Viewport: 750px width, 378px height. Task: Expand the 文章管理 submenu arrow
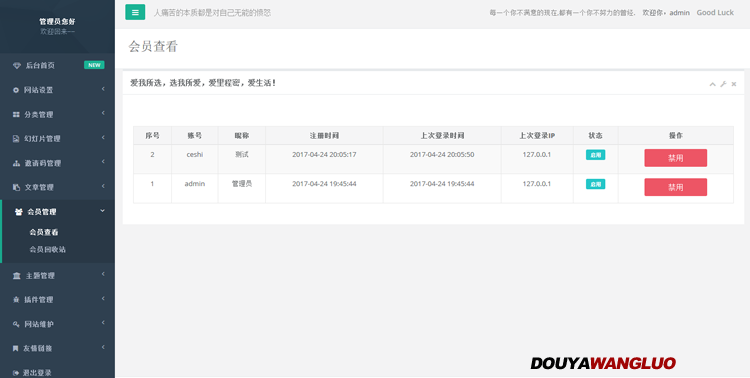pyautogui.click(x=103, y=186)
